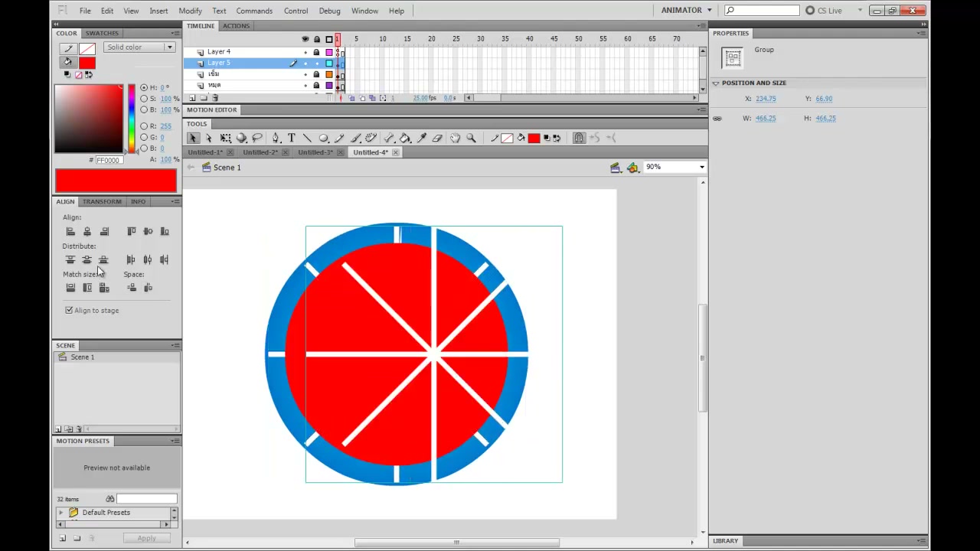Click X position value 234.75
The width and height of the screenshot is (980, 551).
point(766,99)
